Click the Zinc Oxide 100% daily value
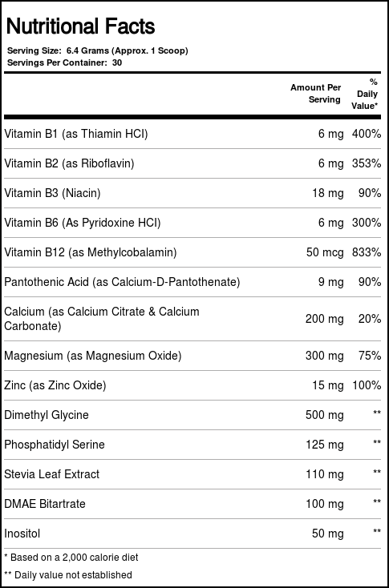 pyautogui.click(x=367, y=385)
